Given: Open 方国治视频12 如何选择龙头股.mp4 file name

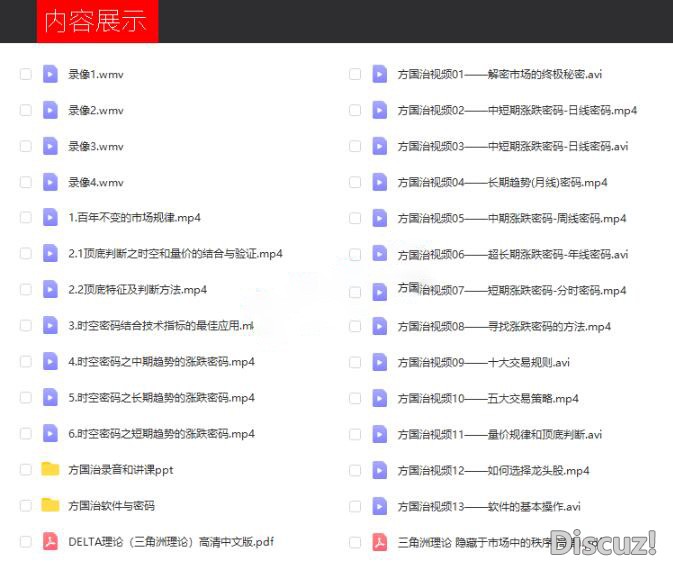Looking at the screenshot, I should (493, 471).
